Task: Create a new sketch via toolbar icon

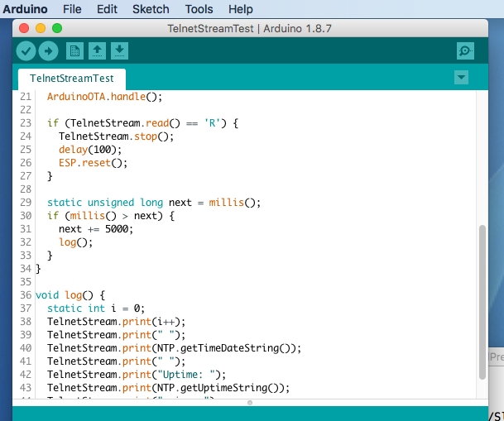Action: click(x=75, y=51)
